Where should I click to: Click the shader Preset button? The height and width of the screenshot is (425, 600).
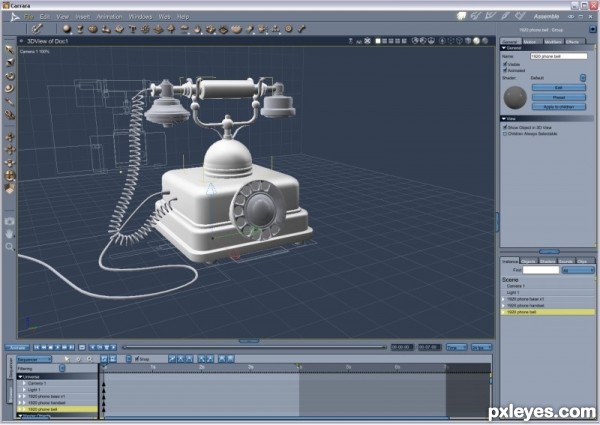559,97
